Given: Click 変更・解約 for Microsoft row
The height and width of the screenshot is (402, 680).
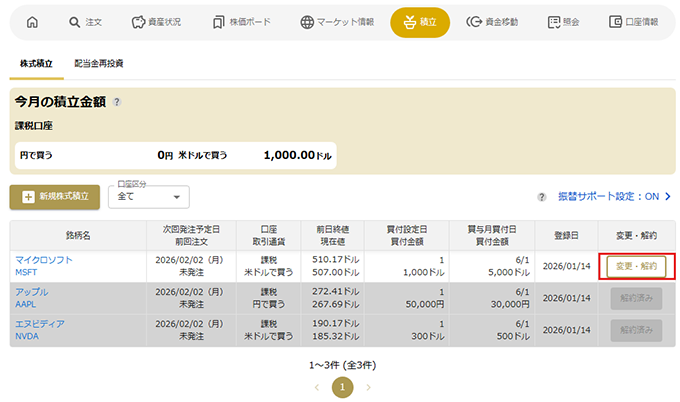Looking at the screenshot, I should tap(637, 266).
